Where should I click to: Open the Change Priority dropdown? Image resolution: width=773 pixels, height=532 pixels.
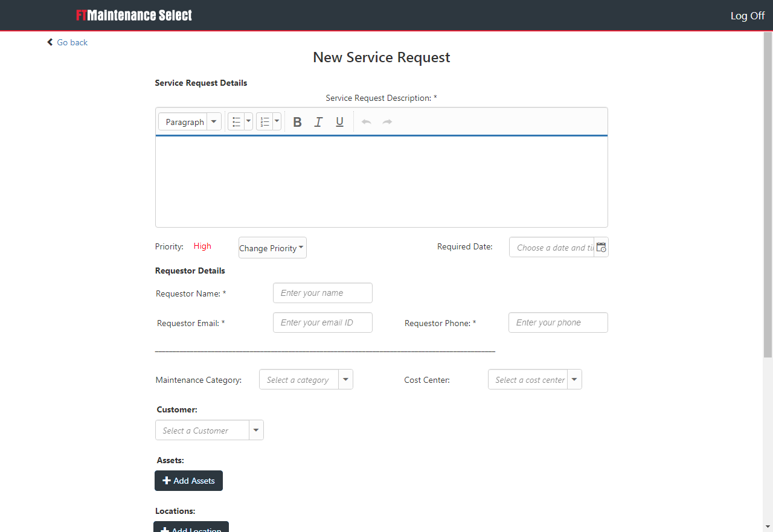(x=272, y=248)
